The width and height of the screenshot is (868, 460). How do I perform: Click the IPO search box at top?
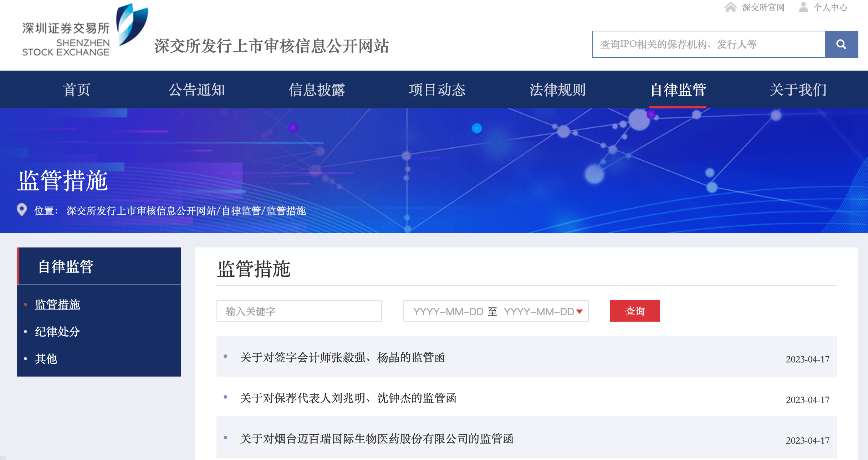click(x=708, y=44)
